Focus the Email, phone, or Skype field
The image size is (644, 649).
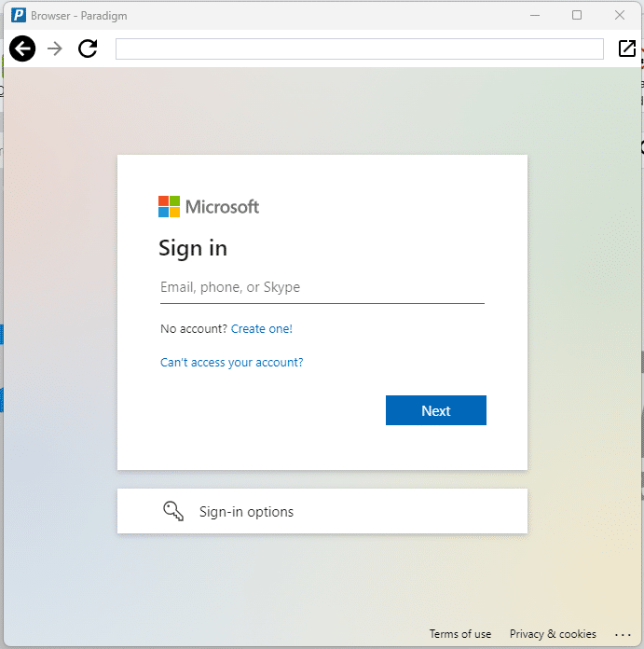pyautogui.click(x=322, y=287)
